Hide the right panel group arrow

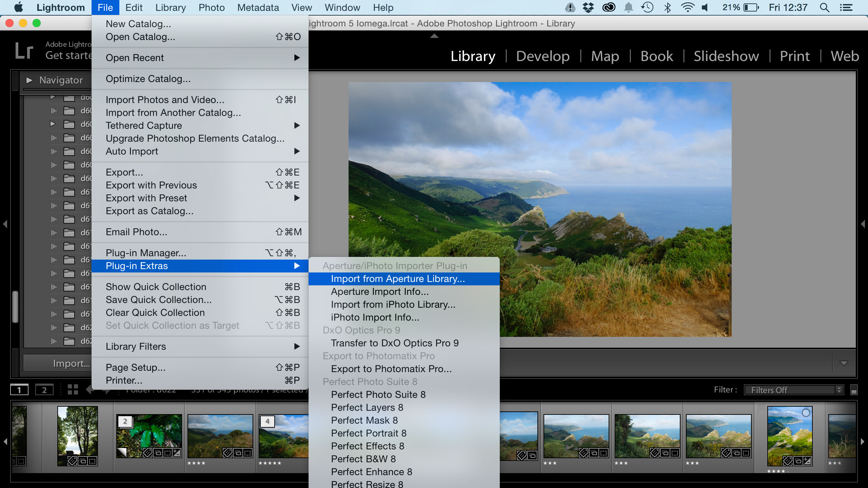863,224
